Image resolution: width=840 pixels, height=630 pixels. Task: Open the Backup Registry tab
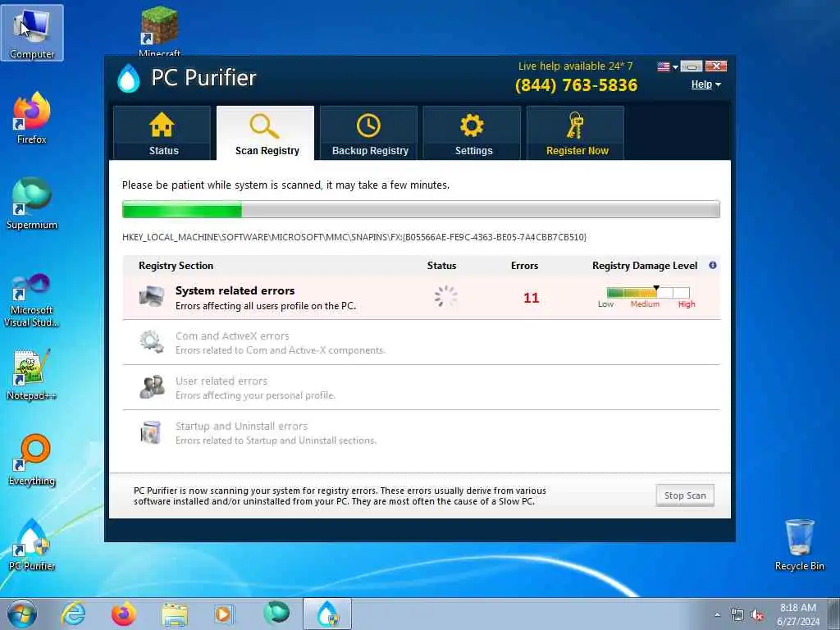(368, 133)
